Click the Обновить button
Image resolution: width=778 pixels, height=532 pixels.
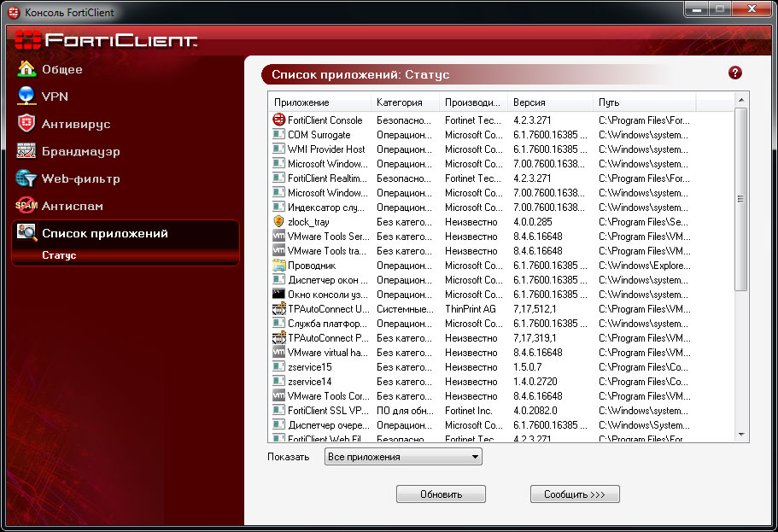click(x=441, y=494)
